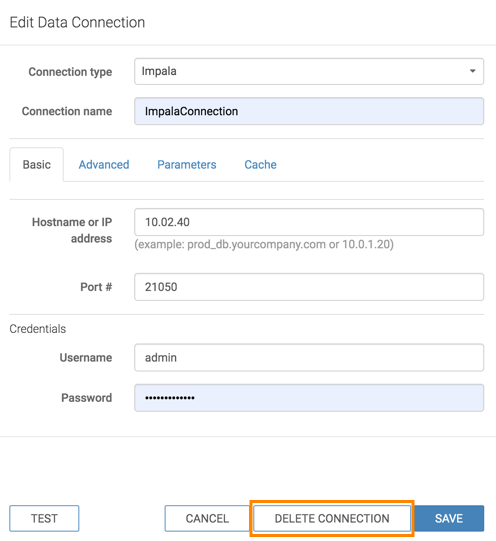Image resolution: width=496 pixels, height=541 pixels.
Task: Open the Parameters tab
Action: pyautogui.click(x=187, y=165)
